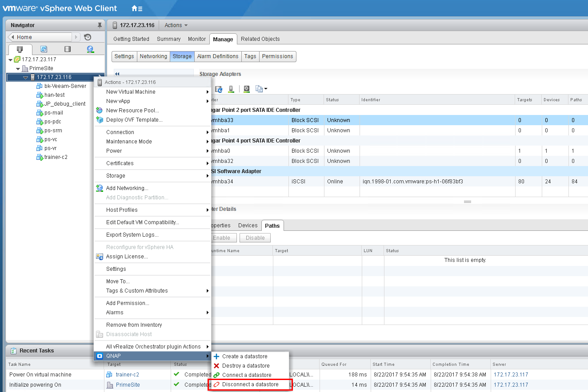
Task: Select Export System Logs menu entry
Action: (152, 235)
